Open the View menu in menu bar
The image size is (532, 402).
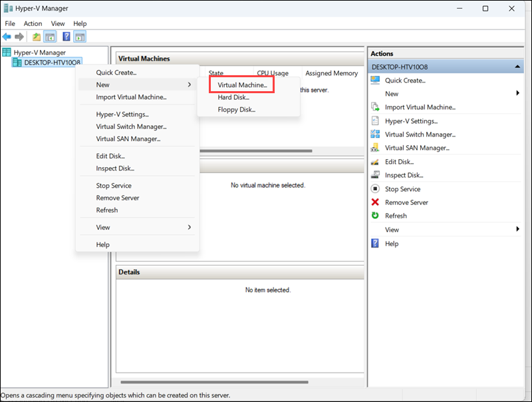[x=58, y=23]
